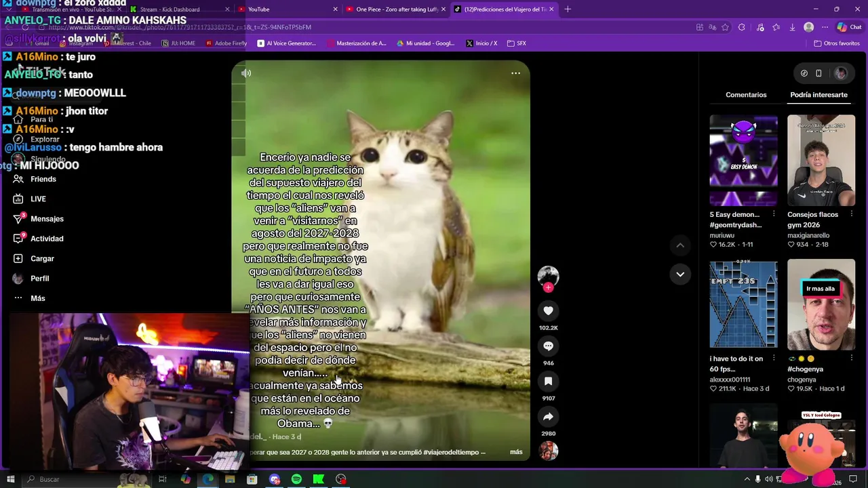The height and width of the screenshot is (488, 868).
Task: Open chogenya author link
Action: click(802, 380)
